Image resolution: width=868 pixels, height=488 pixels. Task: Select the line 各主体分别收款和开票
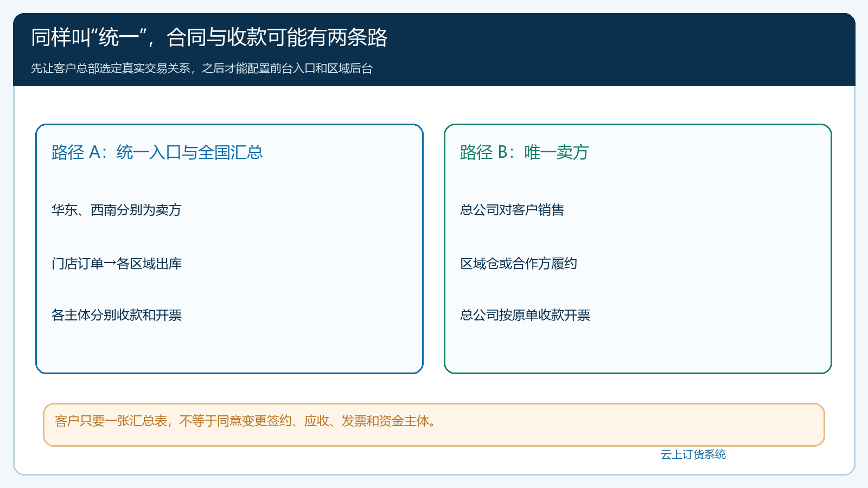(117, 315)
